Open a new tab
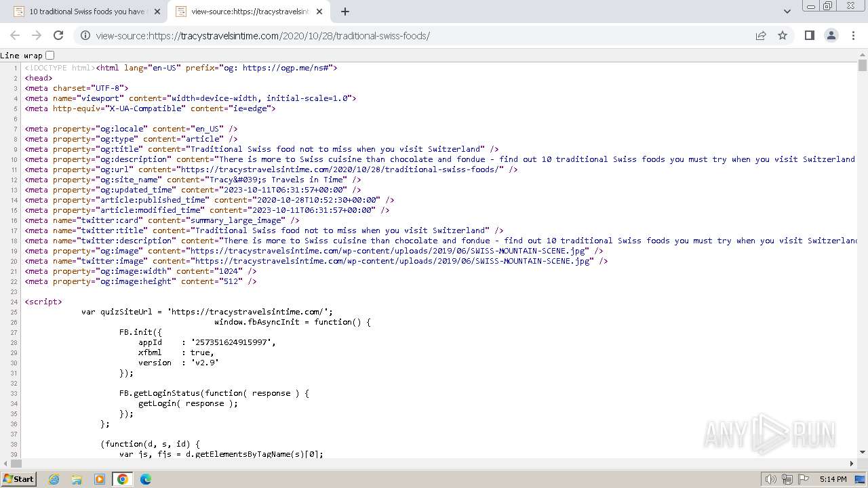This screenshot has width=868, height=488. pos(345,12)
